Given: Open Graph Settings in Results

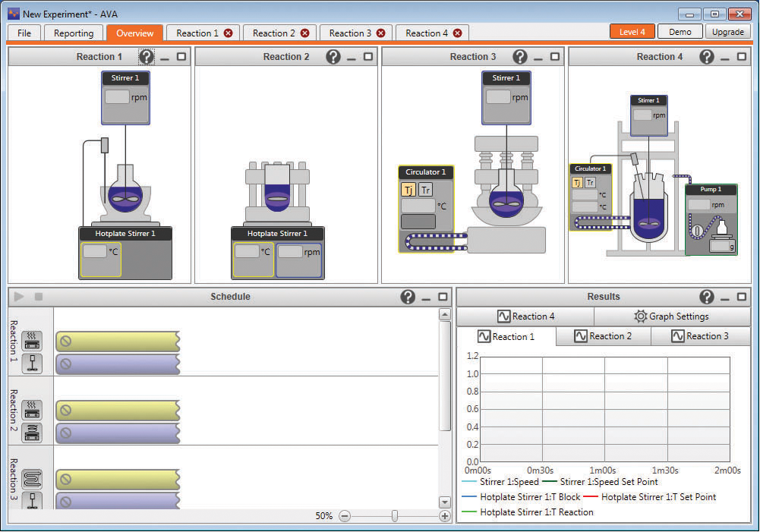Looking at the screenshot, I should click(x=671, y=316).
